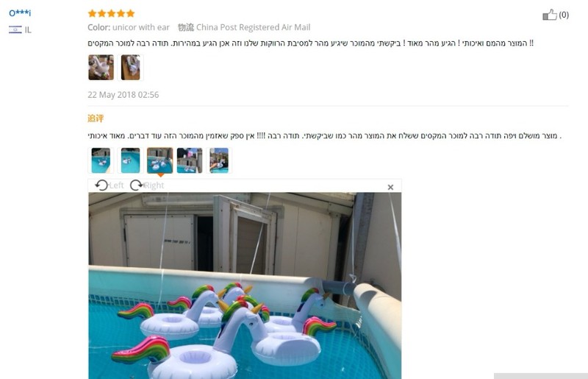Screen dimensions: 588x379
Task: Click the gray scrollbar at the bottom right
Action: click(x=541, y=376)
